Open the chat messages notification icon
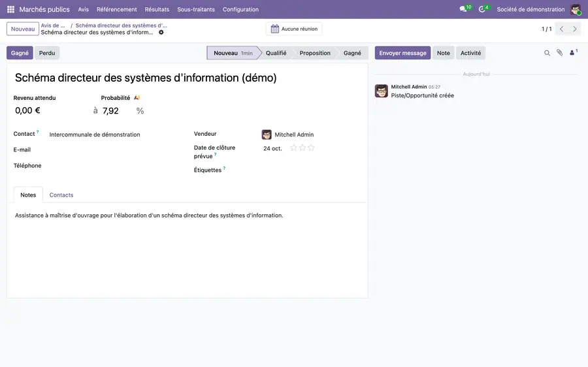 463,9
